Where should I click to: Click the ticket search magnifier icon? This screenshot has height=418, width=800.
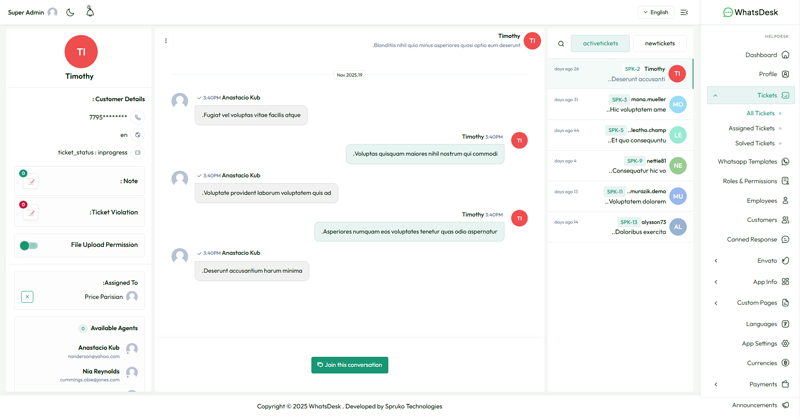(x=561, y=44)
